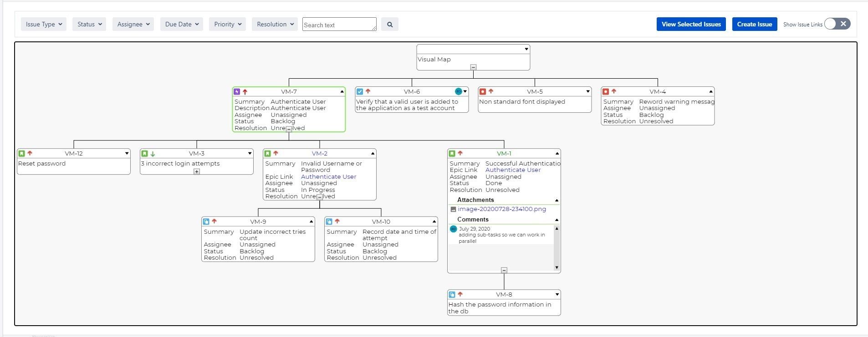The image size is (868, 337).
Task: Click the epic type icon on VM-7
Action: [x=237, y=92]
